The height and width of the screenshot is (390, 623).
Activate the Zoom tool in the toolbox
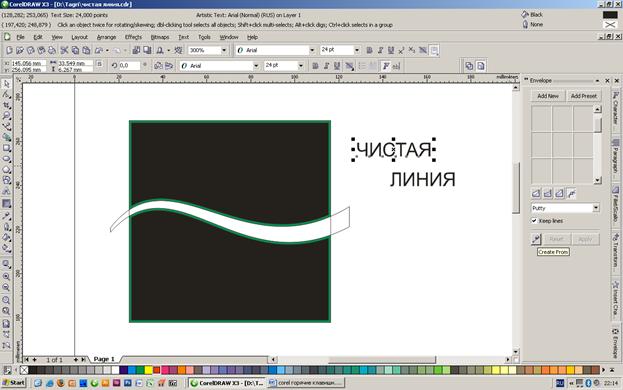[6, 116]
